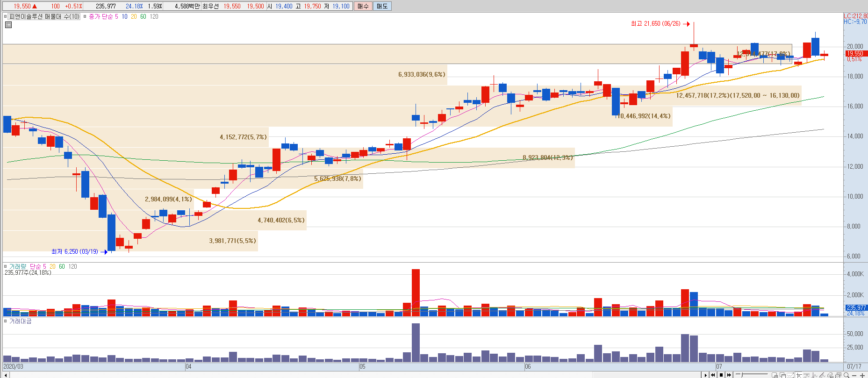The height and width of the screenshot is (378, 868).
Task: Click the eraser tool icon
Action: 831,375
